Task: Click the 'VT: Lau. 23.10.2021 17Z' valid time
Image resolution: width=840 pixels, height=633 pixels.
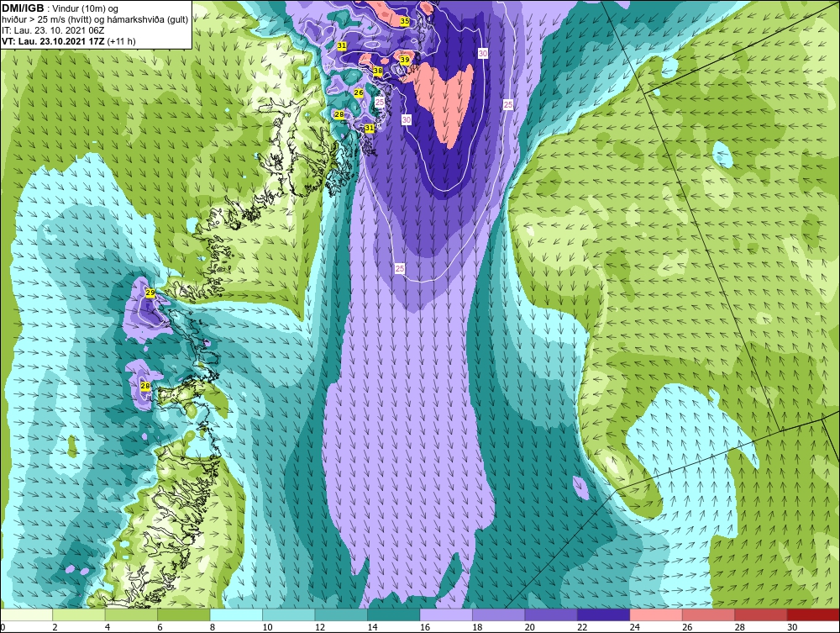Action: point(53,41)
